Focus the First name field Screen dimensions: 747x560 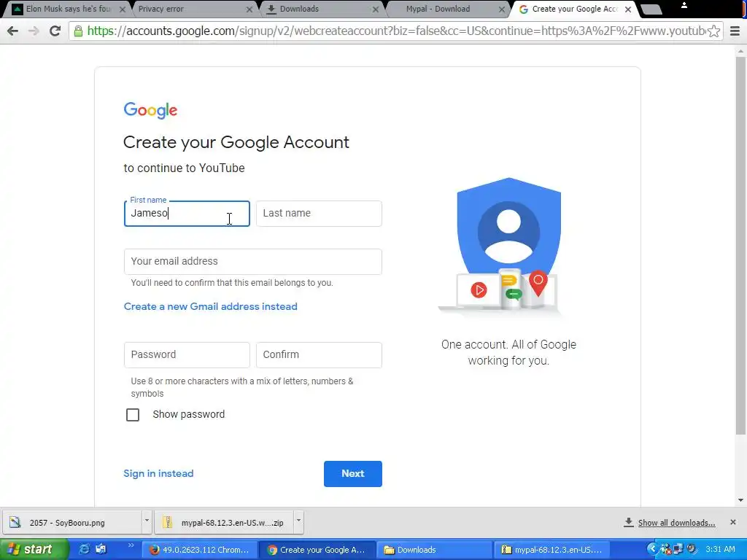187,214
